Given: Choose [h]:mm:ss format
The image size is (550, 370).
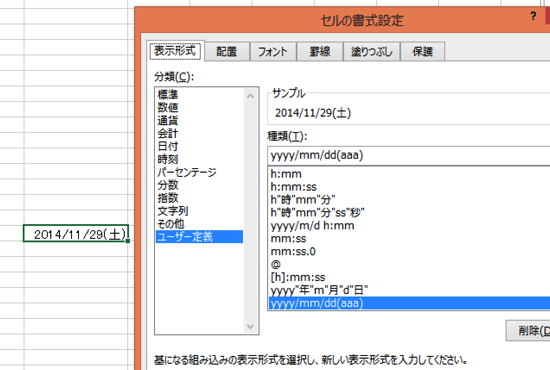Looking at the screenshot, I should coord(409,277).
